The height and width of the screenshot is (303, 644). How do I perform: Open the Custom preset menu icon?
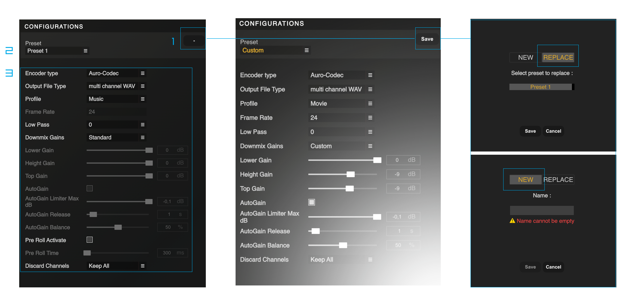click(307, 50)
